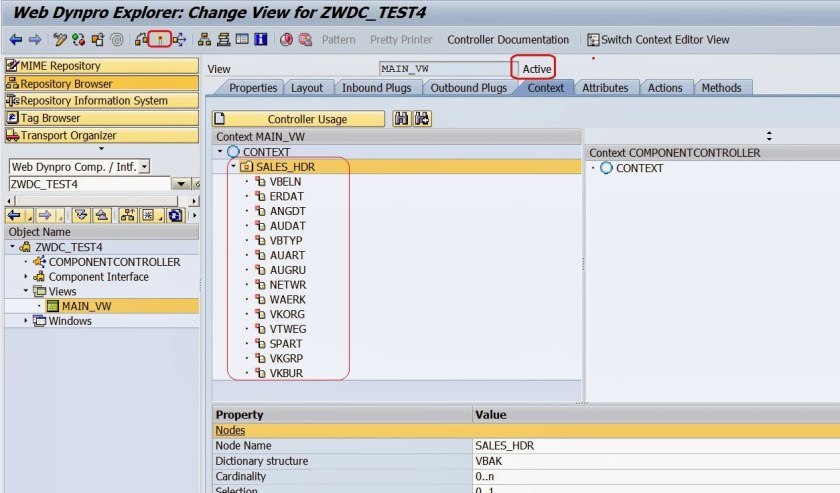This screenshot has width=840, height=493.
Task: Click the Activate matchstick icon
Action: click(x=159, y=40)
